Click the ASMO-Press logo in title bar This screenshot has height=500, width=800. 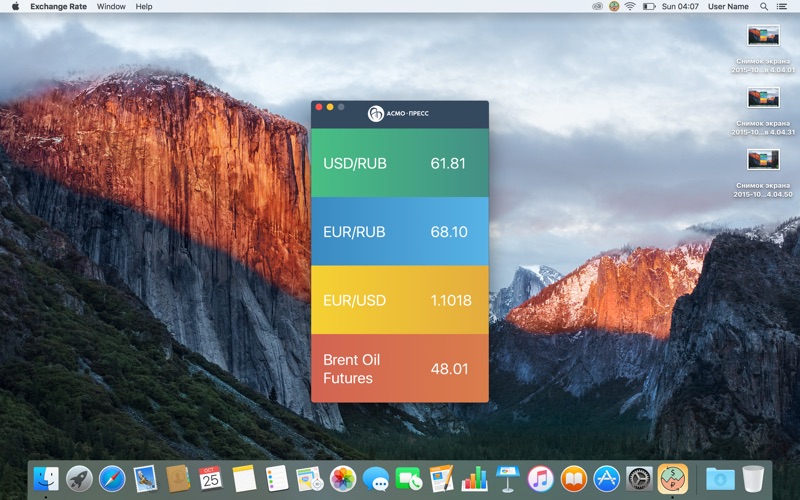pos(398,113)
